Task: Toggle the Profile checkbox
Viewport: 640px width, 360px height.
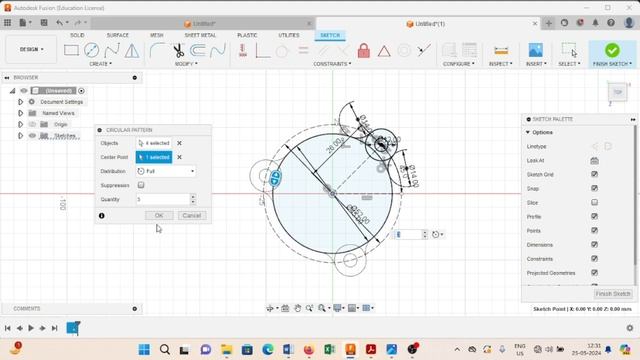Action: 594,216
